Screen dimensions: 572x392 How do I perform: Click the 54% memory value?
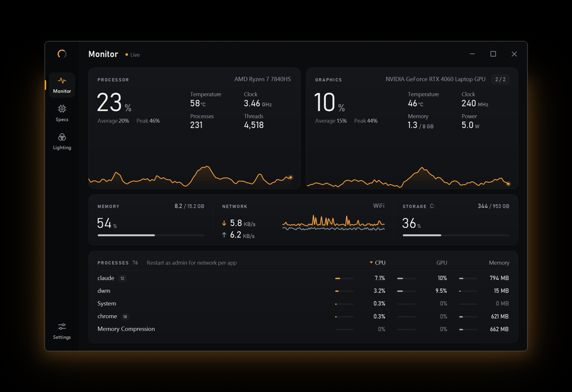point(107,224)
